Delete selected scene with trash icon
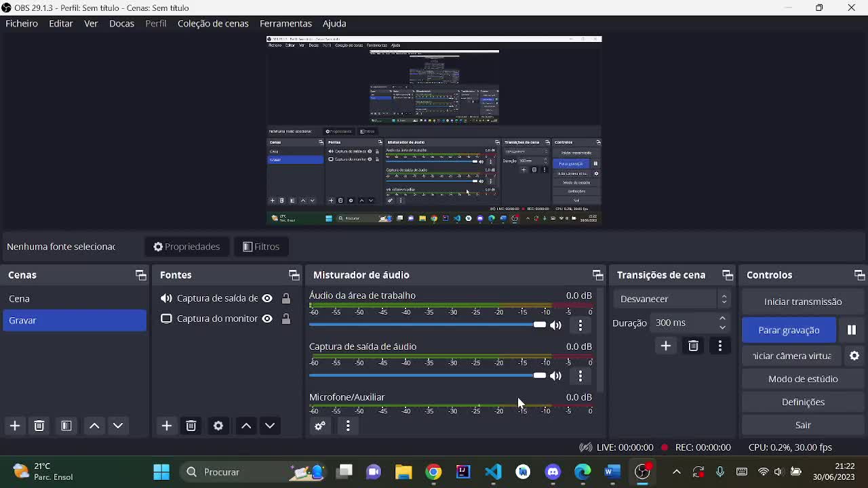 pos(39,426)
